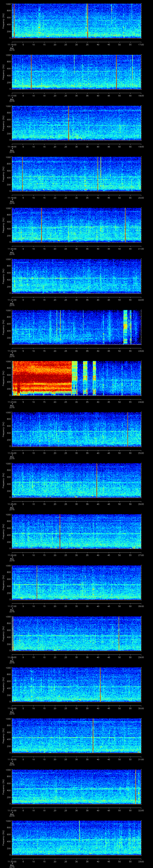Click the 11:26:00 start time label
Image resolution: width=153 pixels, height=868 pixels.
point(12,555)
